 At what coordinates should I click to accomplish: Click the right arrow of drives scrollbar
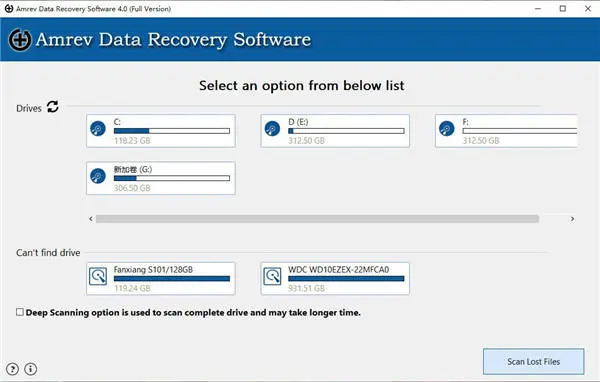pyautogui.click(x=572, y=219)
